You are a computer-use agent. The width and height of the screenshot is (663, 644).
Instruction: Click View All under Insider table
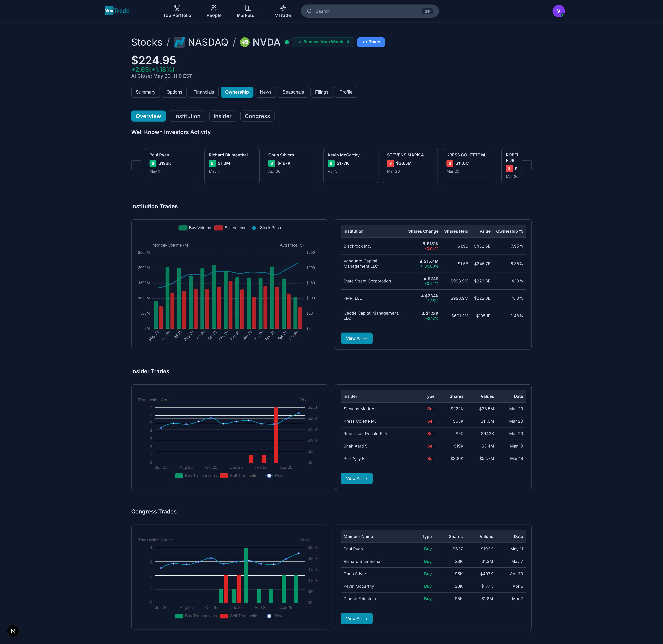[357, 478]
